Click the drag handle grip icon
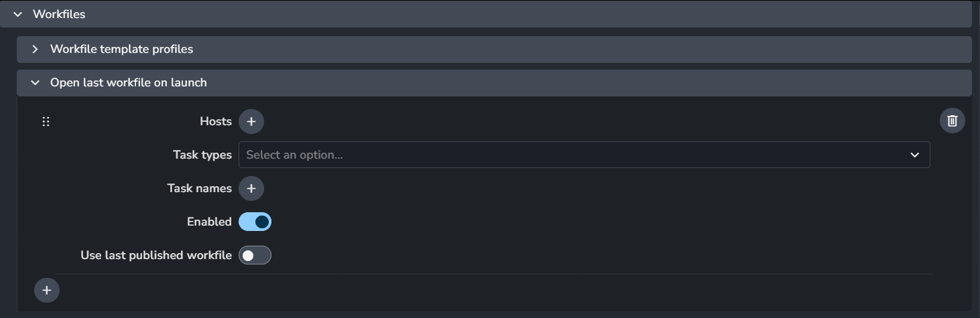The image size is (980, 318). point(46,121)
